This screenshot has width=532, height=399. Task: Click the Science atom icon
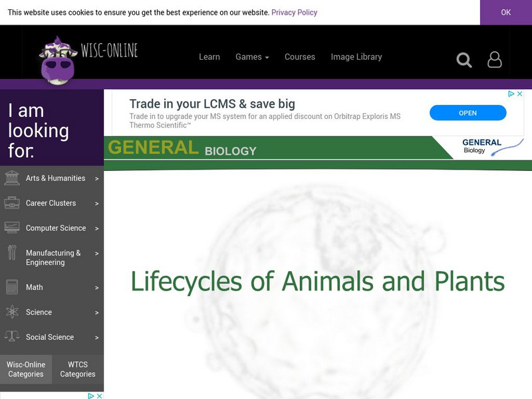[12, 313]
